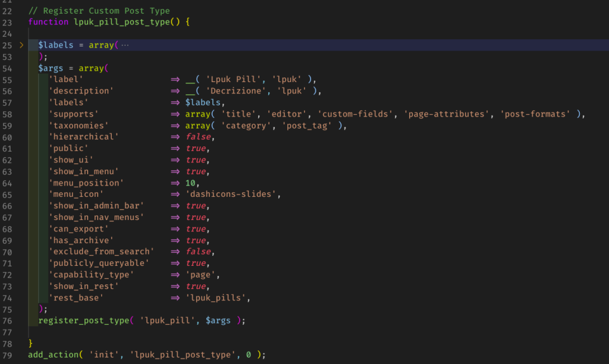This screenshot has width=609, height=364.
Task: Click the Register Custom Post Type comment
Action: 99,11
